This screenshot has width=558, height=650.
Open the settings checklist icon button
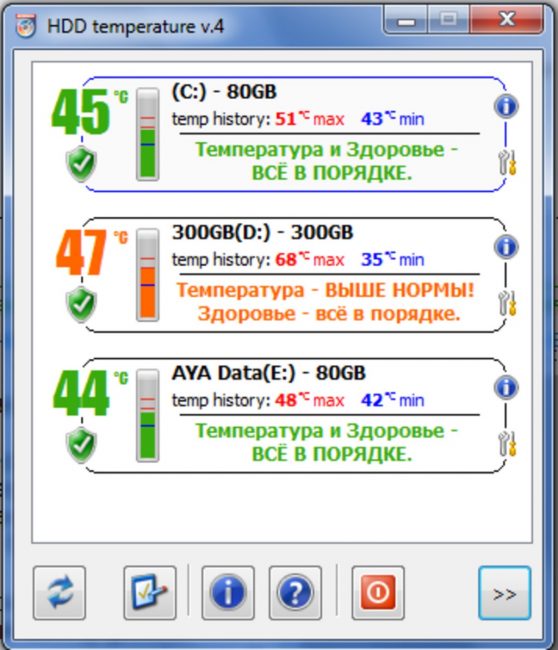point(150,593)
